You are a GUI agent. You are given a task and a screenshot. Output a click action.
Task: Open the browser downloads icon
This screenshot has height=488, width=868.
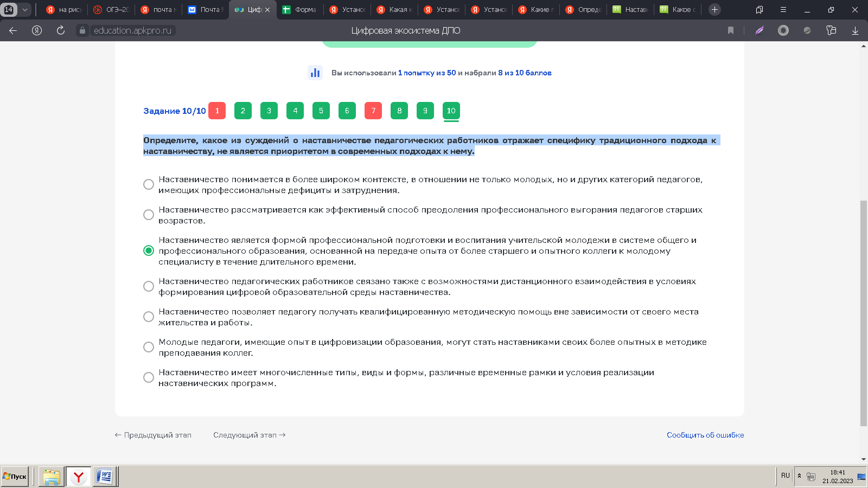pos(855,30)
